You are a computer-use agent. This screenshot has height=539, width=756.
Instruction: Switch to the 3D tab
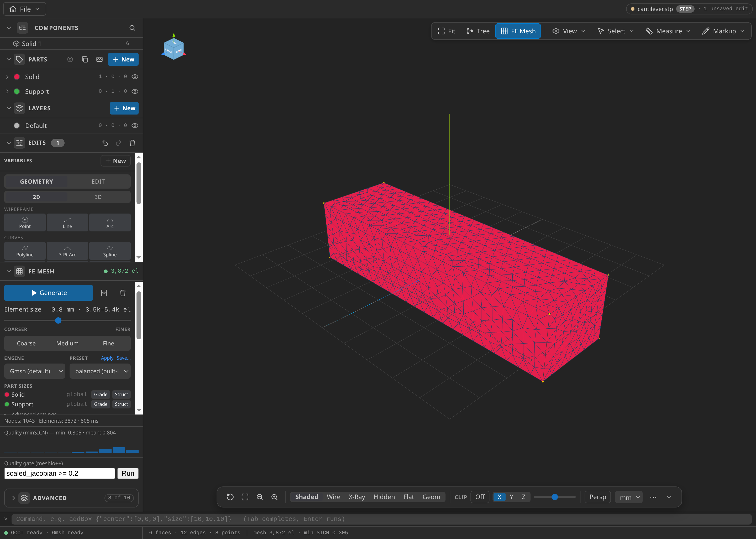pyautogui.click(x=98, y=197)
